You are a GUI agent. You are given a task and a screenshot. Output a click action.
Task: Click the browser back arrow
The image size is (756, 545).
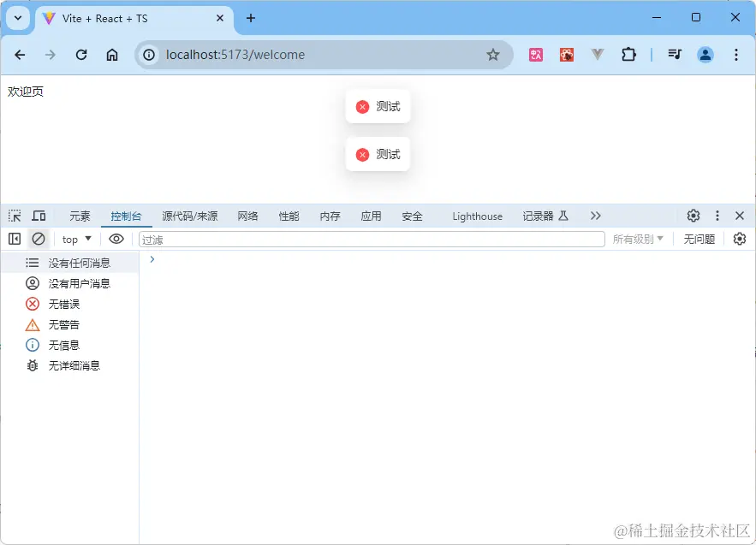pyautogui.click(x=20, y=55)
